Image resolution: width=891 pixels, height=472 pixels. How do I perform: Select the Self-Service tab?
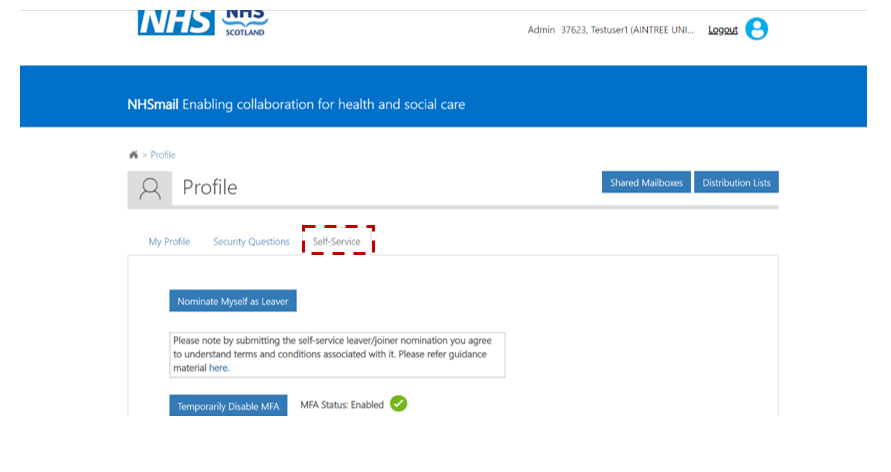click(337, 241)
